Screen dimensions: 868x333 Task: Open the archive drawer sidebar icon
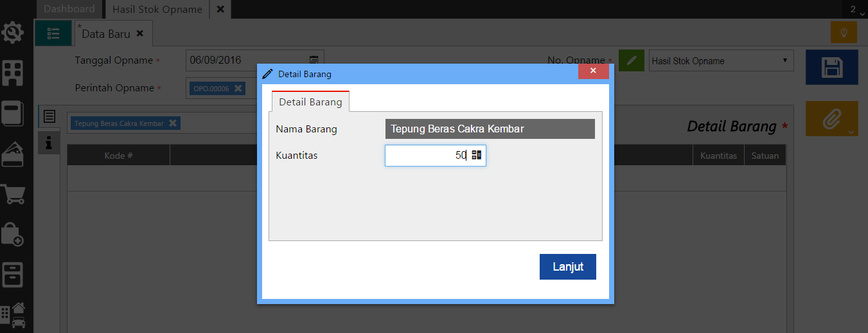click(13, 274)
